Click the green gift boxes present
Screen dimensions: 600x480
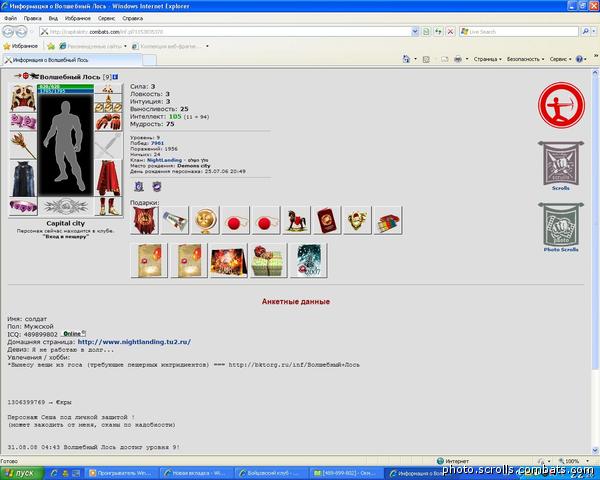[268, 260]
